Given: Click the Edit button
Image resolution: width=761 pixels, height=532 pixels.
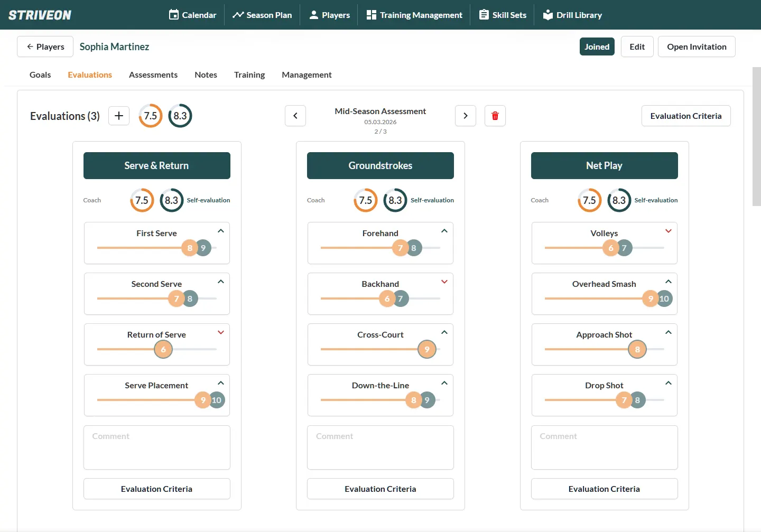Looking at the screenshot, I should coord(637,46).
